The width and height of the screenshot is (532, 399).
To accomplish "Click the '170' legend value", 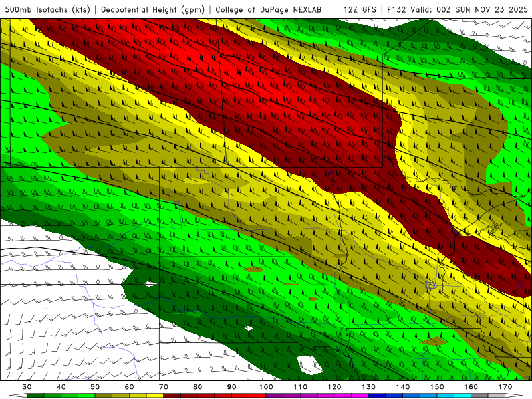I will pos(505,387).
